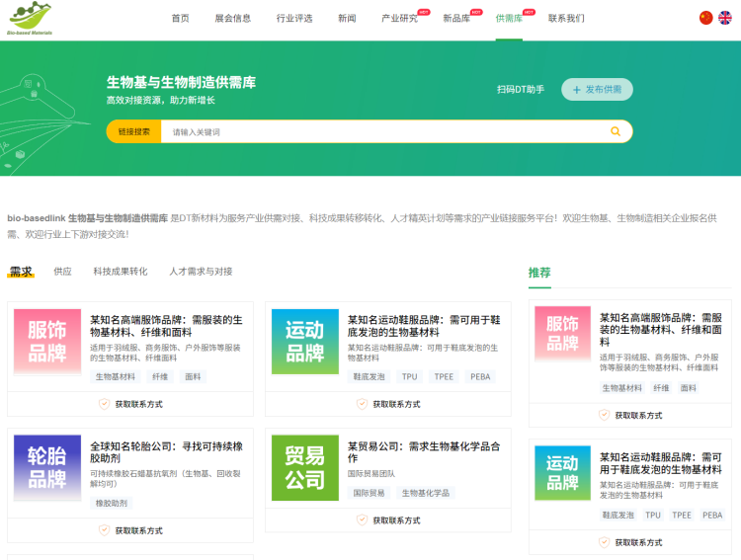Screen dimensions: 741x560
Task: Switch to English with the UK flag
Action: tap(725, 18)
